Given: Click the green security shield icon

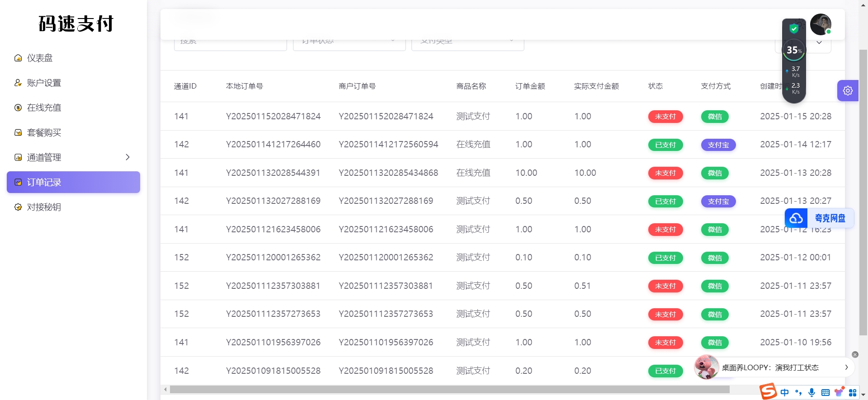Looking at the screenshot, I should (793, 29).
